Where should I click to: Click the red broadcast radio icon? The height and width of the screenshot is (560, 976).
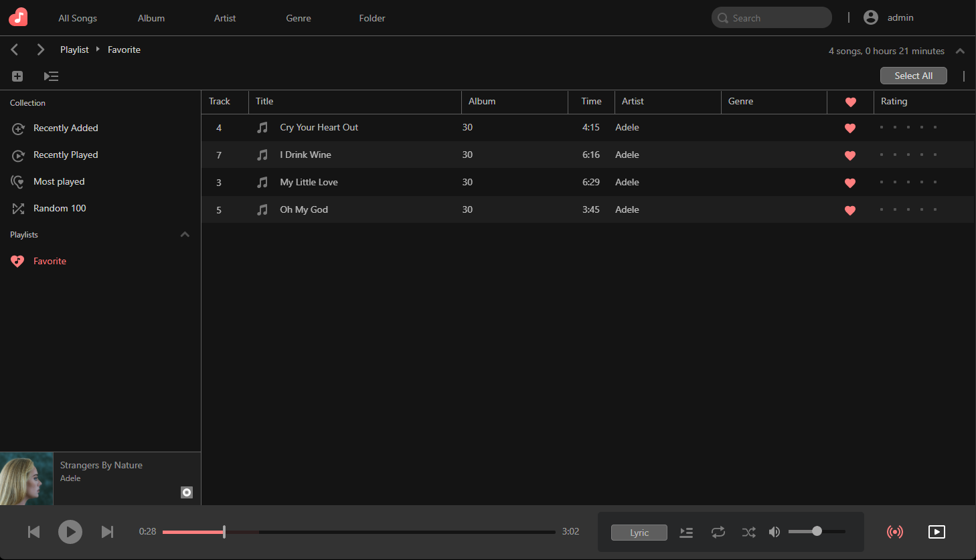pos(894,532)
